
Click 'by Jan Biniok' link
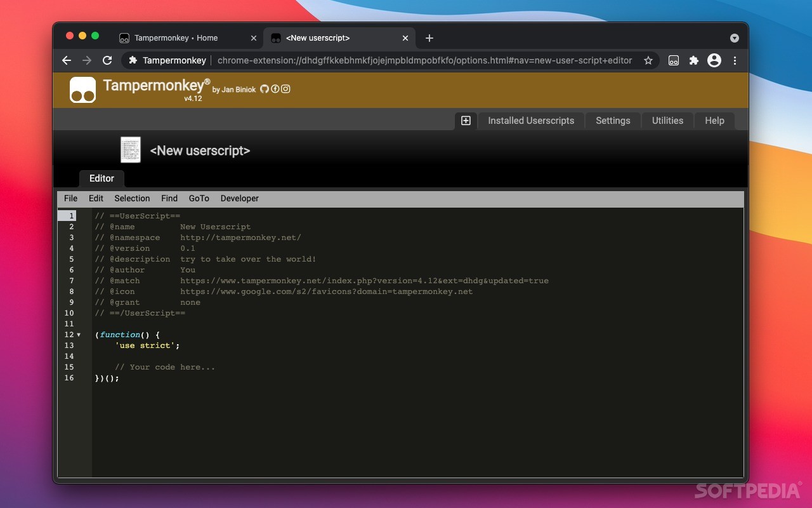[234, 90]
